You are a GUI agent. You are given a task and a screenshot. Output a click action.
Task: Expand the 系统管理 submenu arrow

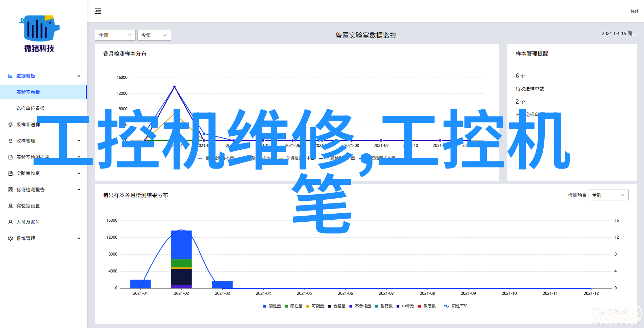[x=79, y=238]
